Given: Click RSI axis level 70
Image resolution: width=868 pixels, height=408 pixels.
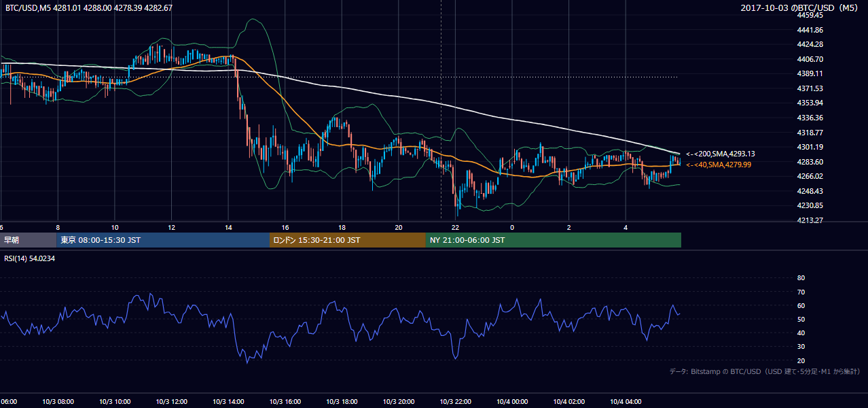Looking at the screenshot, I should (801, 292).
